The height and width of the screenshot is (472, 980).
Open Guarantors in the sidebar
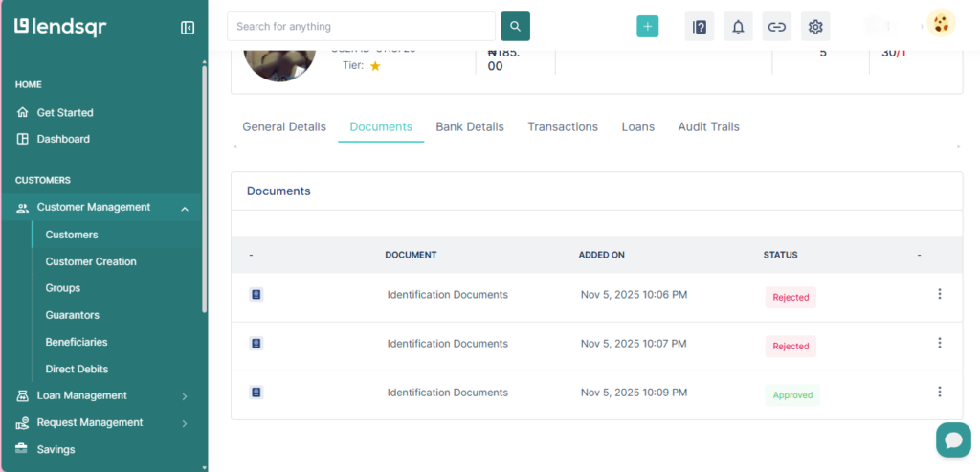click(x=72, y=315)
